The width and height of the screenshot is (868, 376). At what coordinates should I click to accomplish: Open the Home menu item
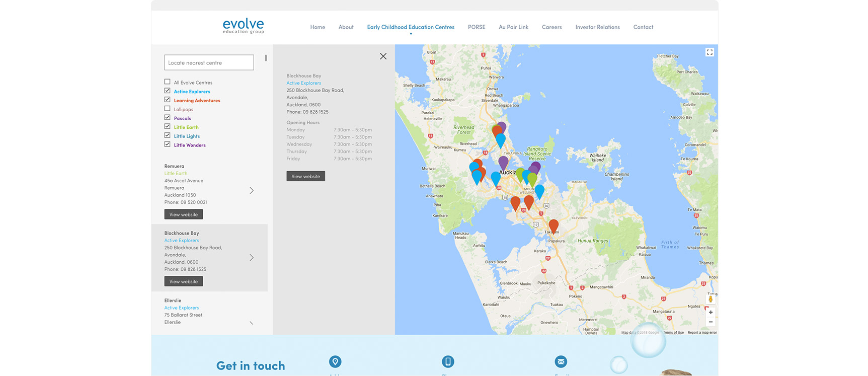(318, 27)
